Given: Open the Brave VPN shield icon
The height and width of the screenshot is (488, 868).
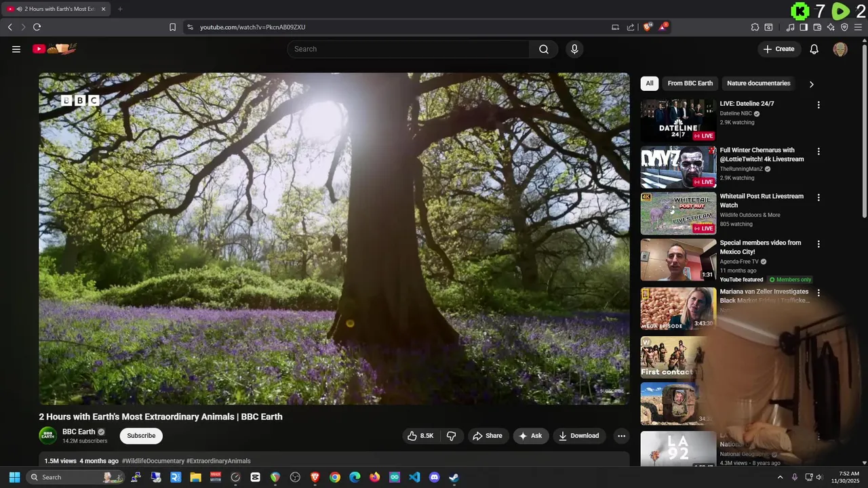Looking at the screenshot, I should coord(844,27).
